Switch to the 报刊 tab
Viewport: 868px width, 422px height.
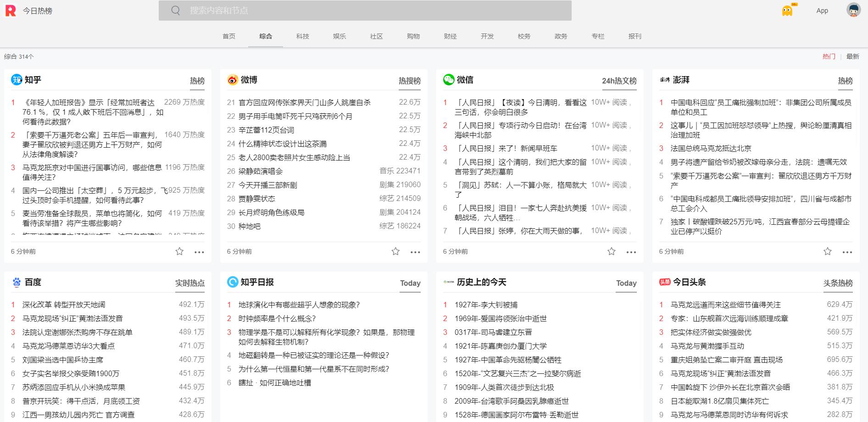click(x=635, y=36)
